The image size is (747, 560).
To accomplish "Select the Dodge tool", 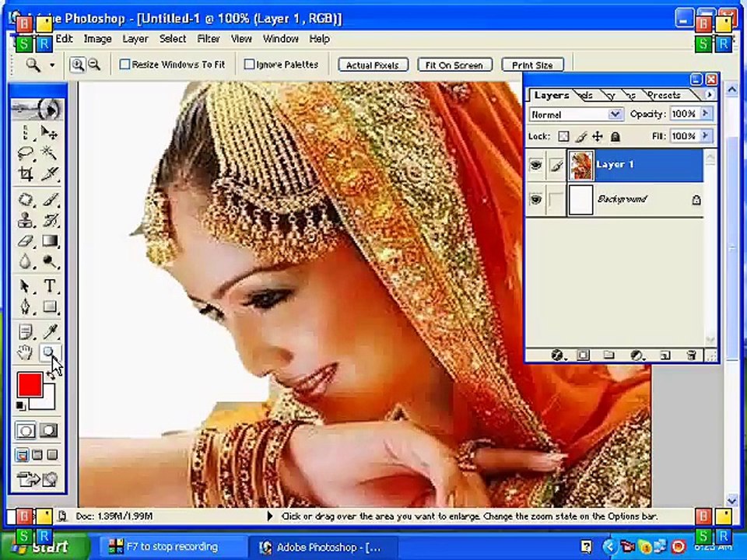I will pyautogui.click(x=50, y=261).
